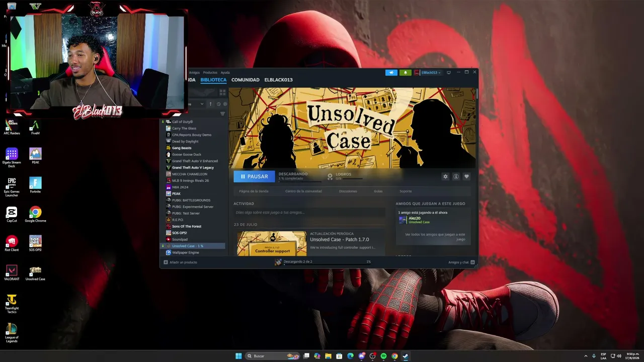644x362 pixels.
Task: Open the Ayuda menu
Action: (225, 72)
